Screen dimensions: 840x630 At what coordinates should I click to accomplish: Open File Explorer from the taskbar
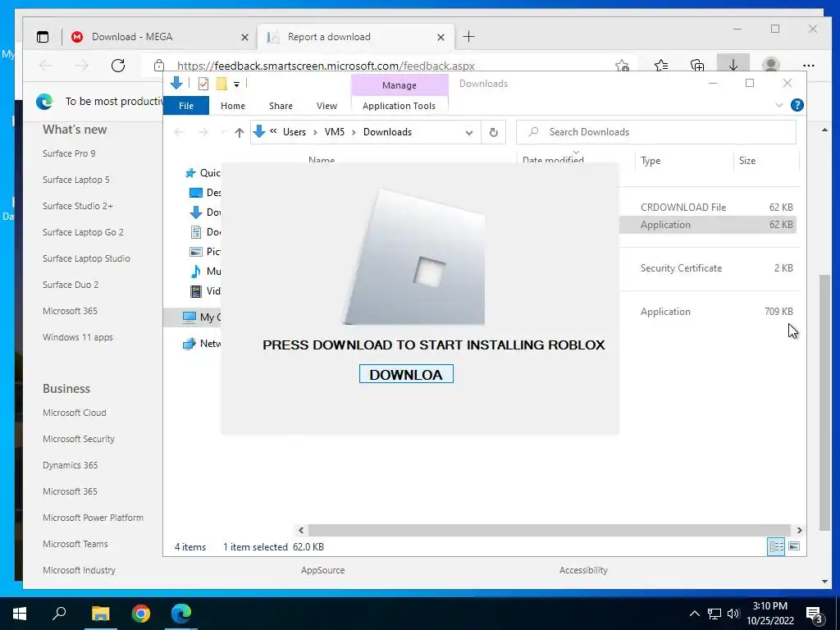[100, 614]
